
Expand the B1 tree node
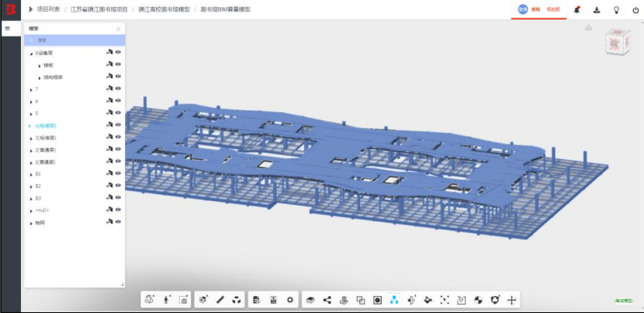click(31, 175)
